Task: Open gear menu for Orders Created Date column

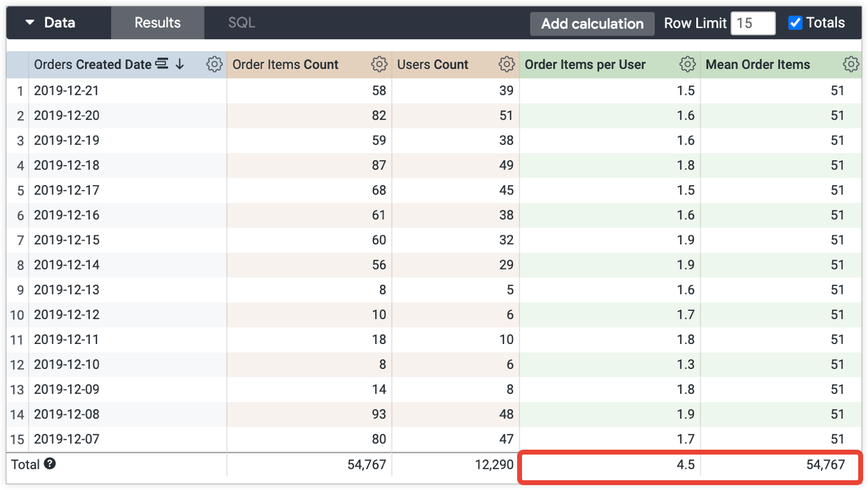Action: [215, 64]
